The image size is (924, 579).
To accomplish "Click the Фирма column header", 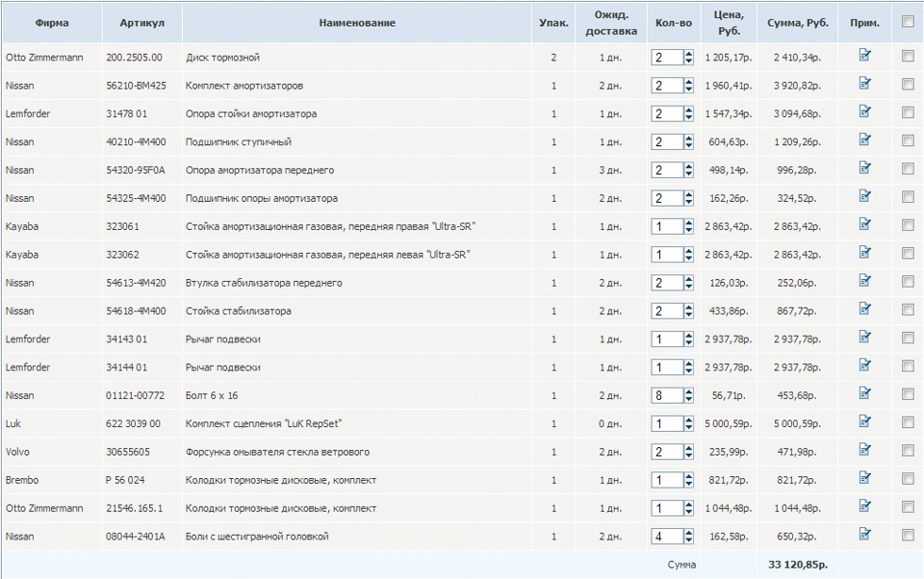I will (51, 23).
